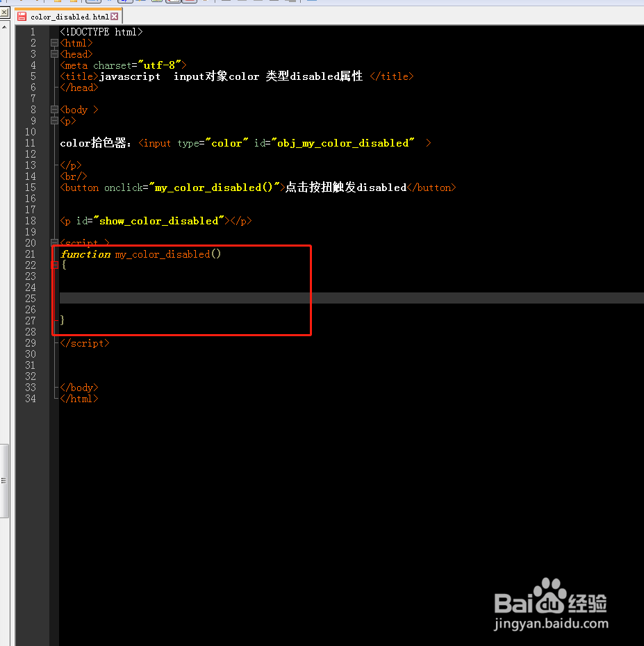
Task: Click line number 29 in the margin
Action: coord(31,343)
